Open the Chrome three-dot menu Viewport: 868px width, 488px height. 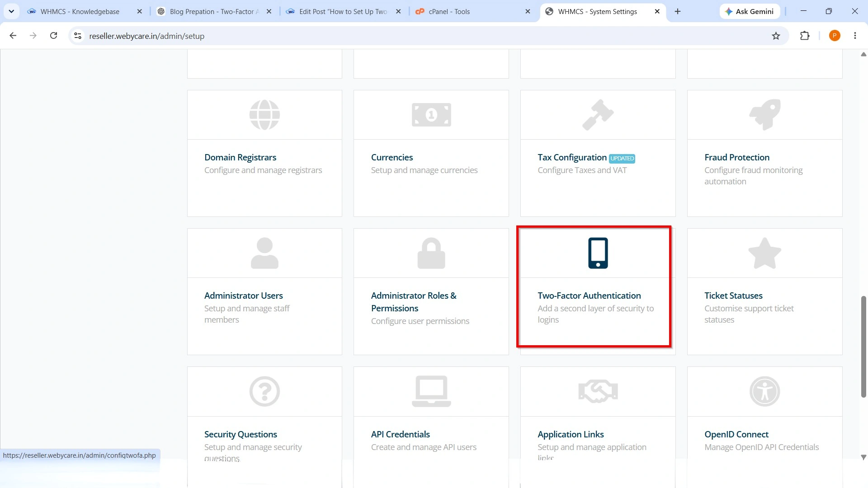(855, 36)
